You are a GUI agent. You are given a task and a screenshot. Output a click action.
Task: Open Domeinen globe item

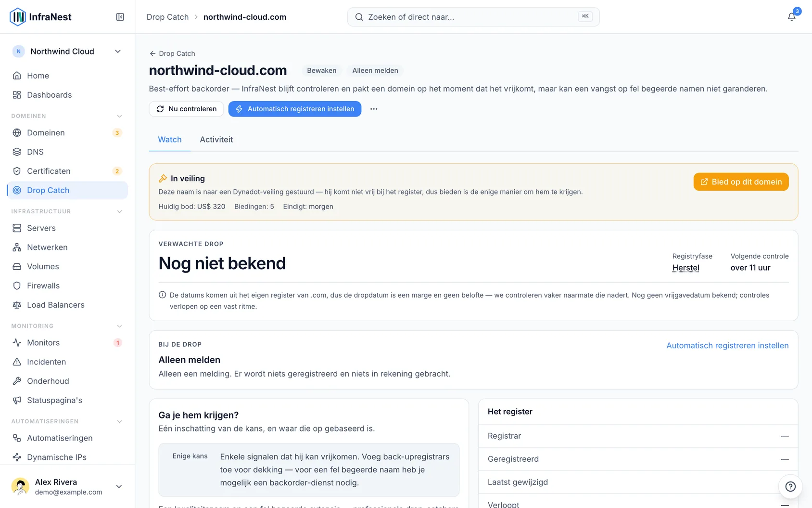pos(67,132)
